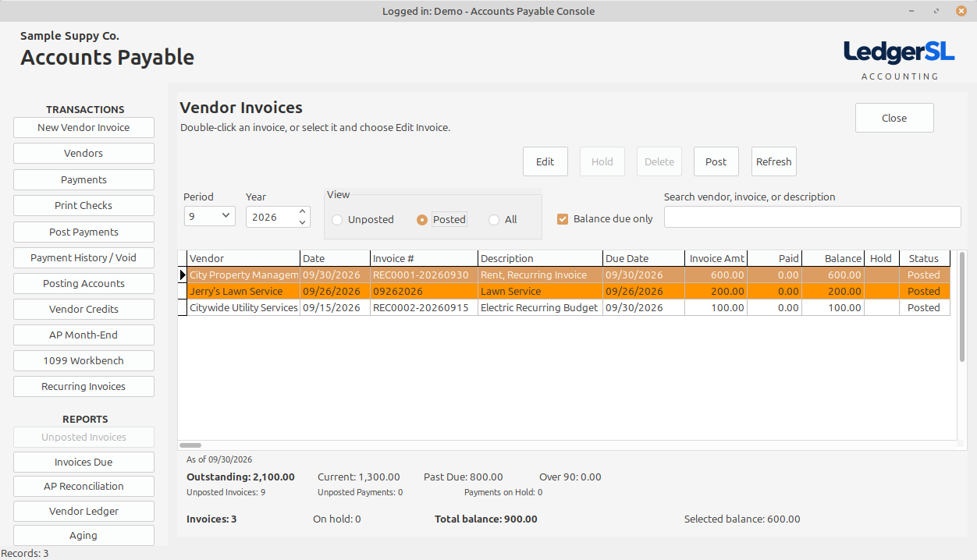
Task: Click the 09/15/2026 date cell
Action: click(335, 308)
